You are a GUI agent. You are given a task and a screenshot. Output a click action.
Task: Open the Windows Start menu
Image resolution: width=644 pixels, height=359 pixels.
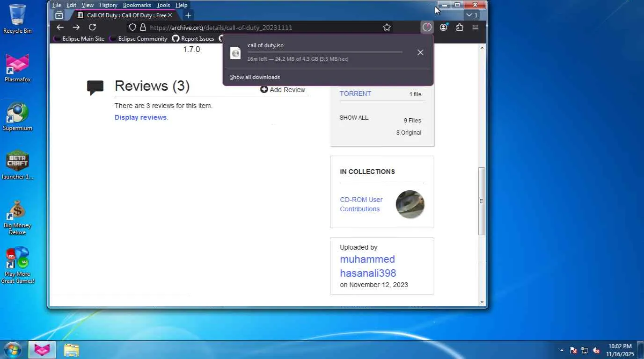point(12,350)
